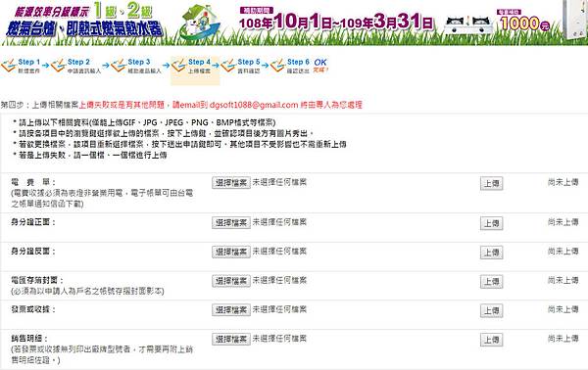This screenshot has height=370, width=588.
Task: Select the Step 3 label
Action: (x=139, y=62)
